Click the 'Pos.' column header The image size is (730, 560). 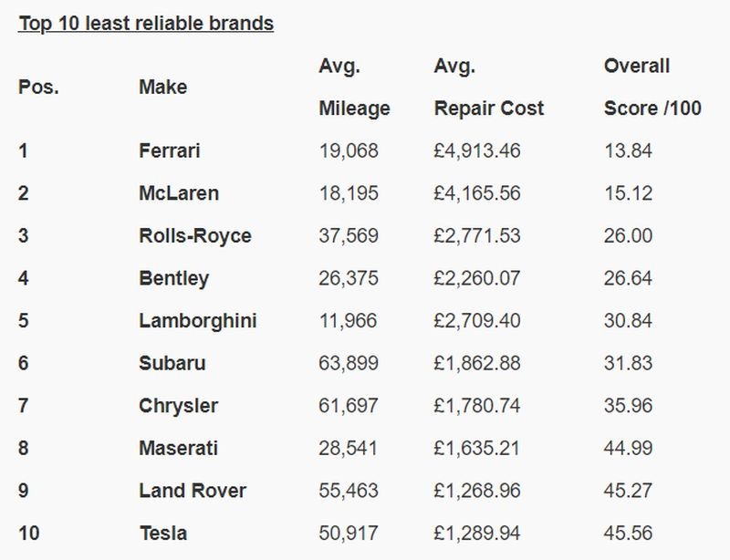tap(37, 88)
